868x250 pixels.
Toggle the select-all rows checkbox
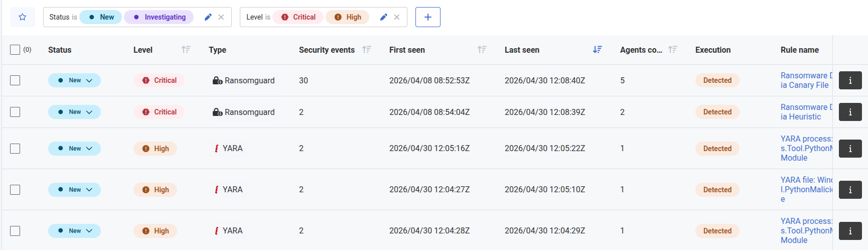(x=15, y=50)
